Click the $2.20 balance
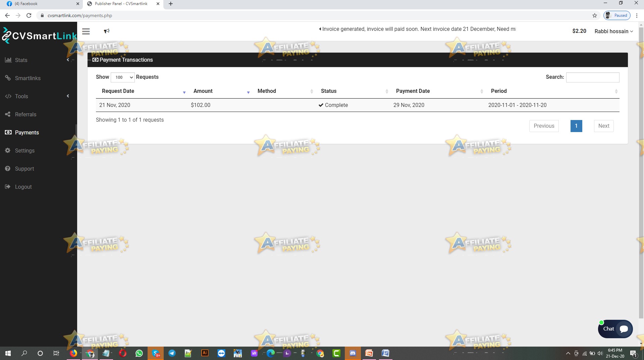Image resolution: width=644 pixels, height=360 pixels. pyautogui.click(x=579, y=31)
